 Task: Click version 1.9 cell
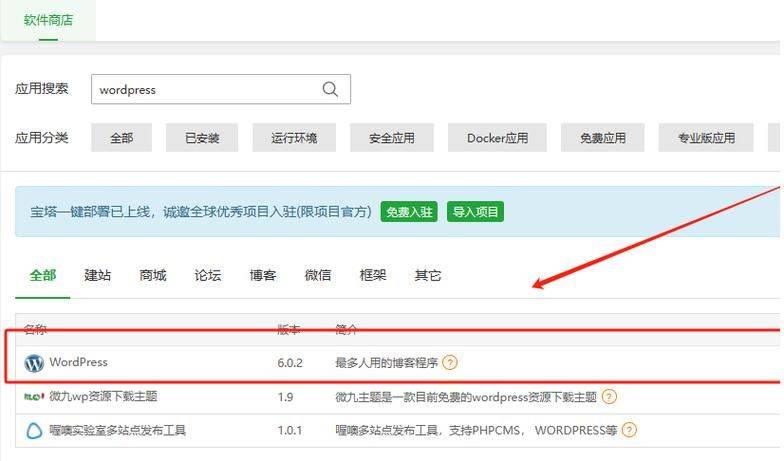[x=285, y=397]
